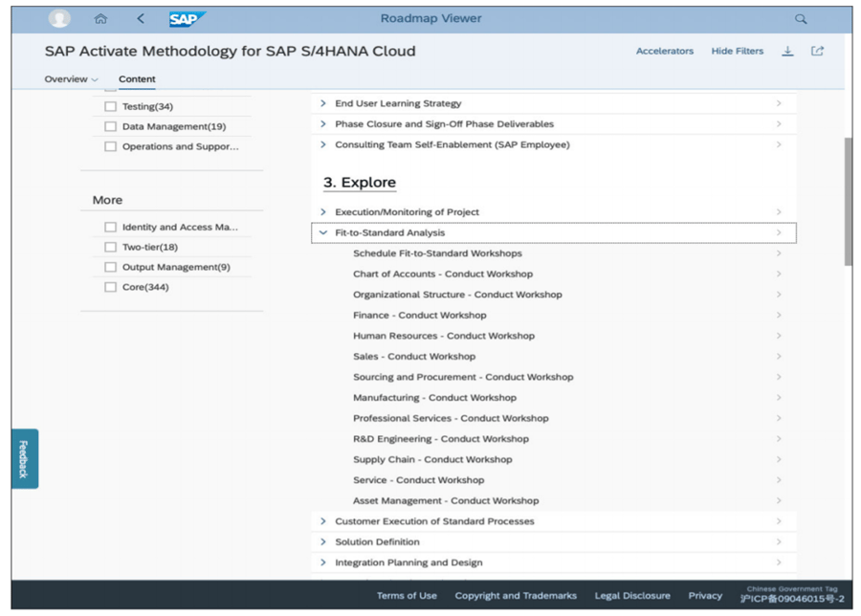Check the Testing(34) filter checkbox

pos(110,106)
